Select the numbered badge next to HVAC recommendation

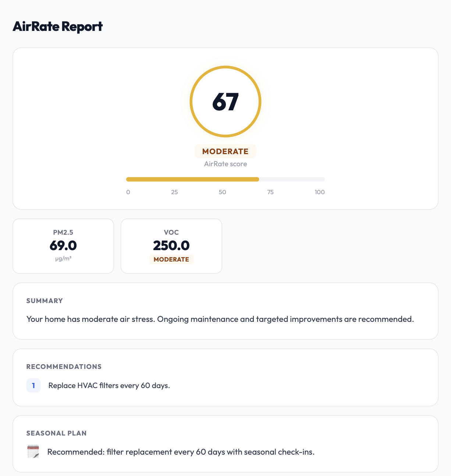tap(33, 385)
